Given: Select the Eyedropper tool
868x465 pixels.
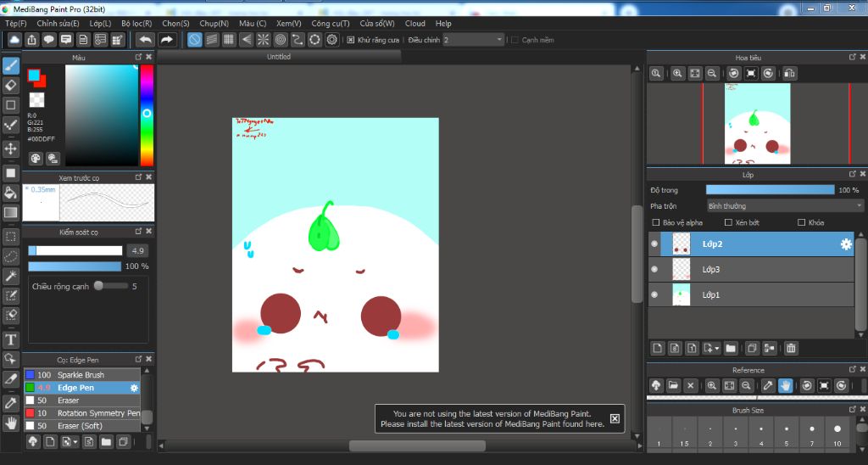Looking at the screenshot, I should pyautogui.click(x=11, y=403).
